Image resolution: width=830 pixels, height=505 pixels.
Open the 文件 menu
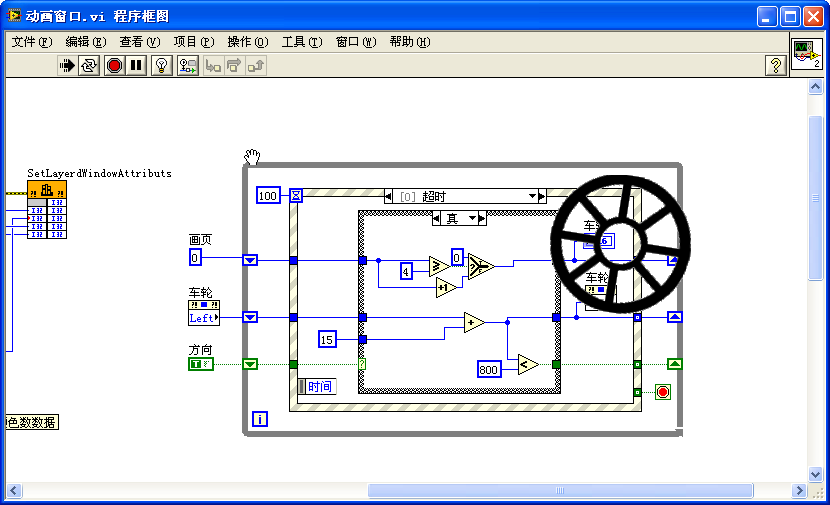31,42
